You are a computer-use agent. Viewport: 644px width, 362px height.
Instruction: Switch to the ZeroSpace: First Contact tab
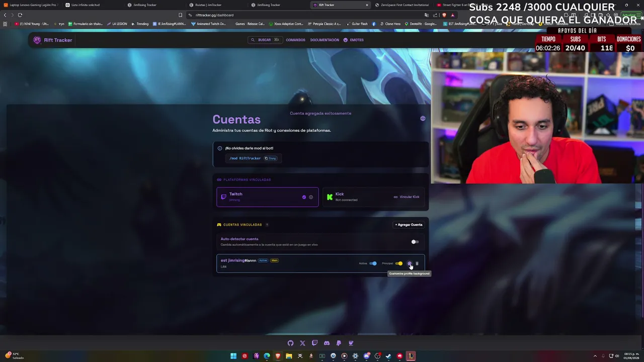[x=403, y=5]
